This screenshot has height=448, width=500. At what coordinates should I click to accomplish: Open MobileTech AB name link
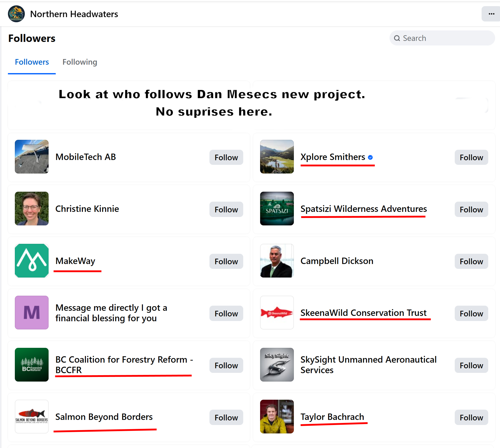86,157
